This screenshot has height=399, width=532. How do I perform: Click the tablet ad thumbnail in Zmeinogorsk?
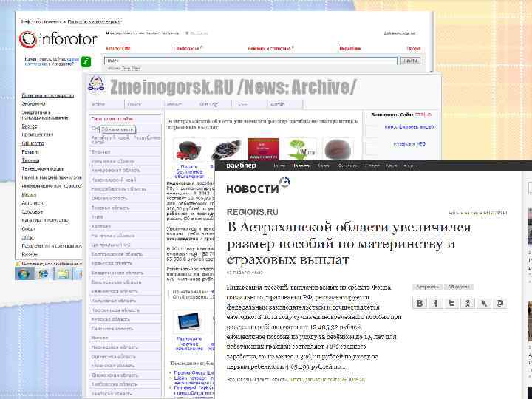[188, 322]
